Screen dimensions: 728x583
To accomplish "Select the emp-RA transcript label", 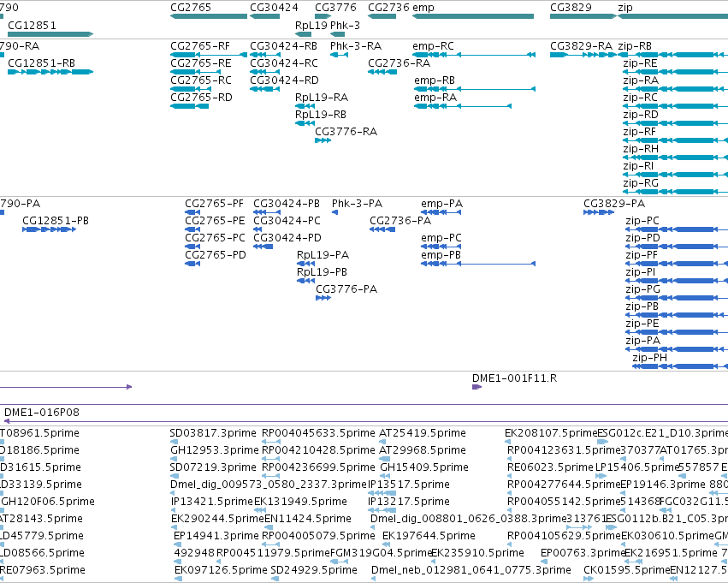I will point(435,98).
